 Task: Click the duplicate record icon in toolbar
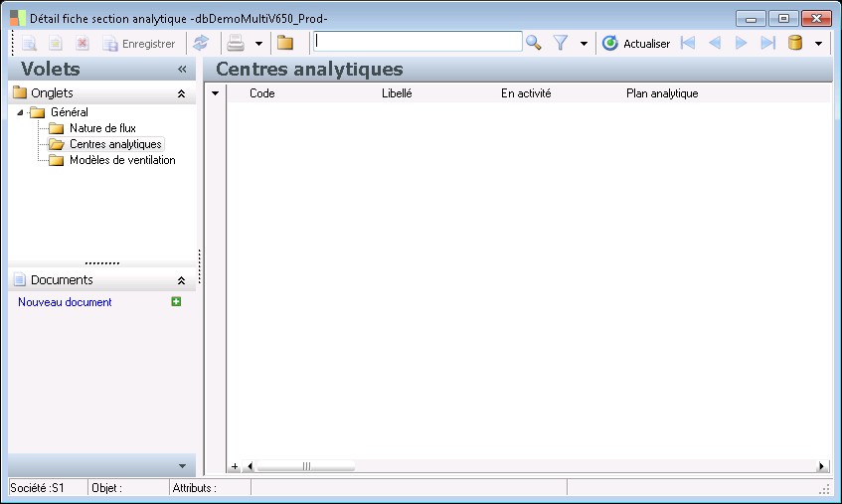click(56, 43)
